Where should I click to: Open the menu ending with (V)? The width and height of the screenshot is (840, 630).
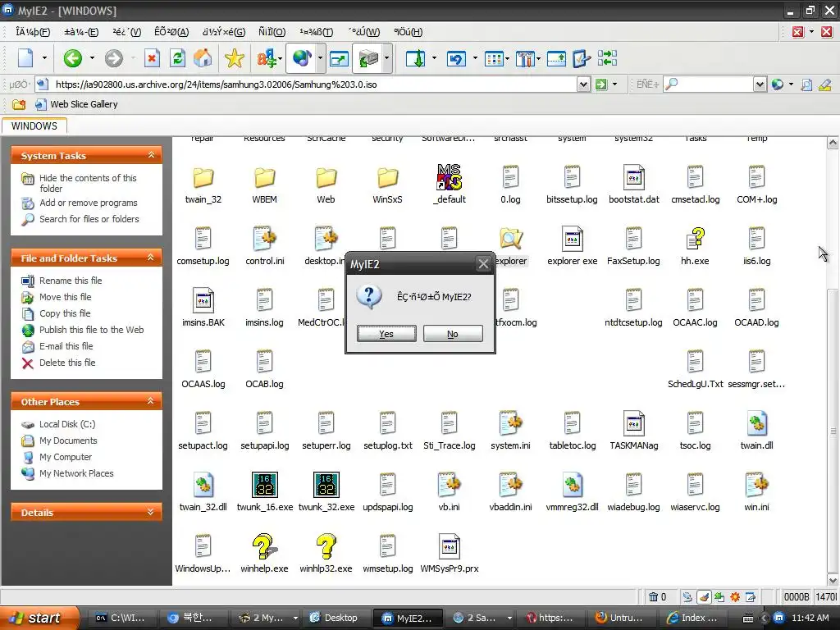pos(127,32)
